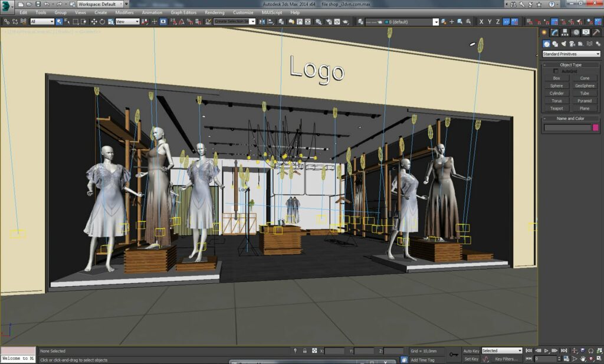
Task: Toggle Window/Crossing selection mode icon
Action: click(x=84, y=22)
